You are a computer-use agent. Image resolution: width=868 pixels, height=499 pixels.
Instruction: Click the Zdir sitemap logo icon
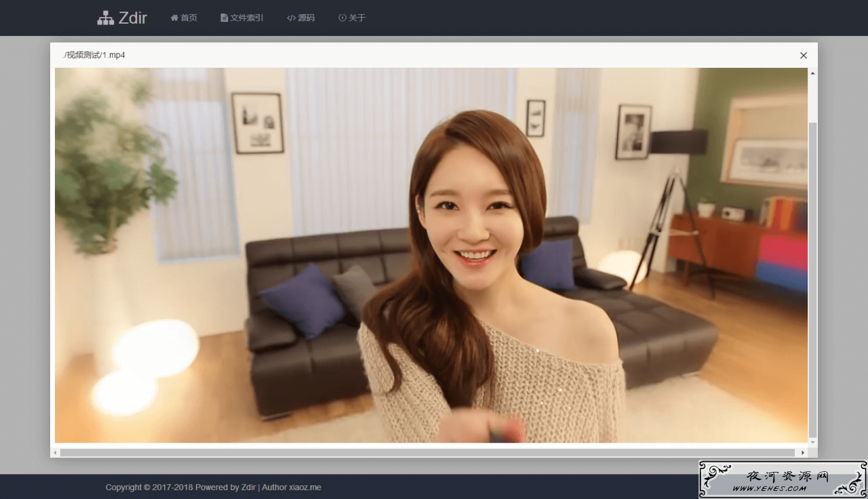[x=105, y=18]
